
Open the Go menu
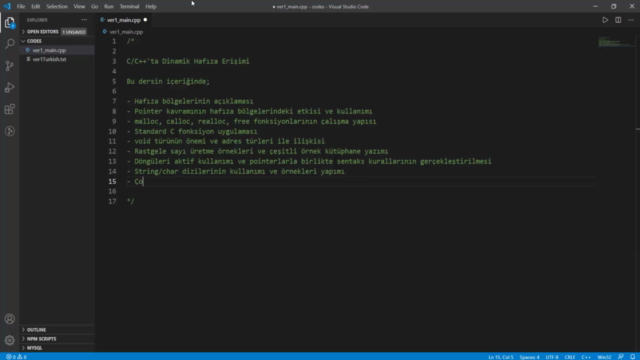(94, 7)
